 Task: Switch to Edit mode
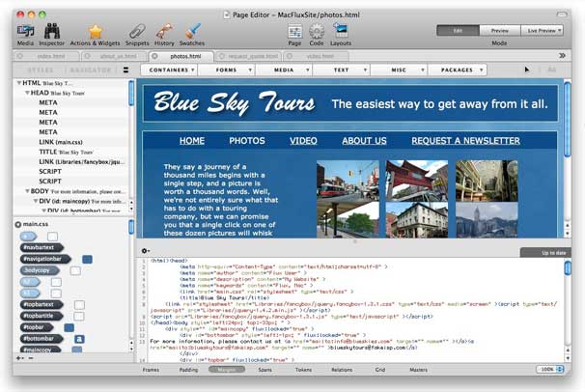pos(459,31)
